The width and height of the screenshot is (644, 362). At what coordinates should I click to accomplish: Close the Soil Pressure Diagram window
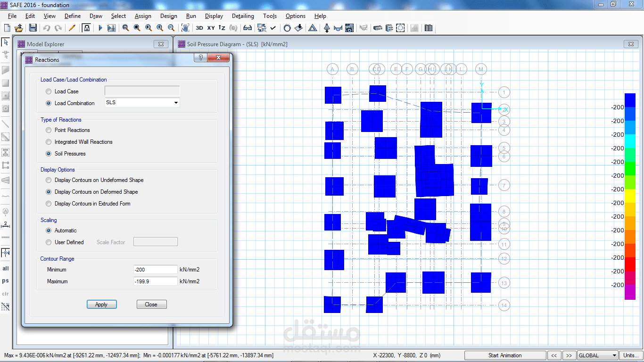point(631,44)
